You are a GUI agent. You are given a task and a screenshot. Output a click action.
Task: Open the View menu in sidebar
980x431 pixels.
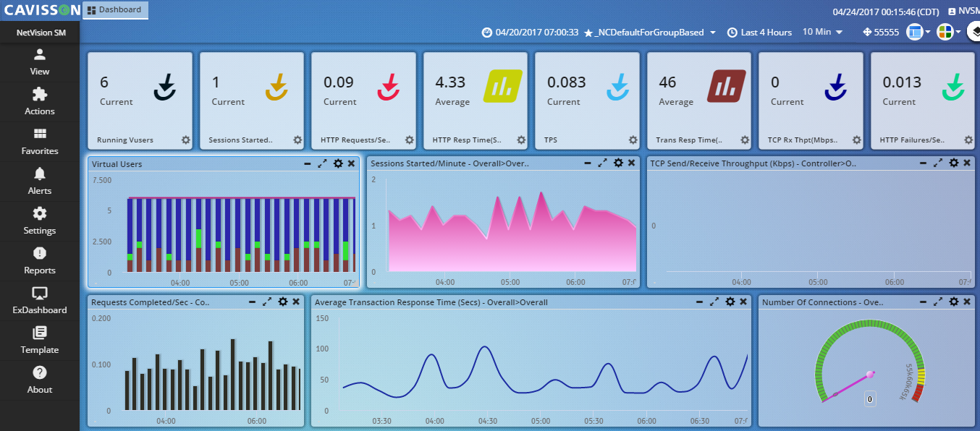point(40,62)
